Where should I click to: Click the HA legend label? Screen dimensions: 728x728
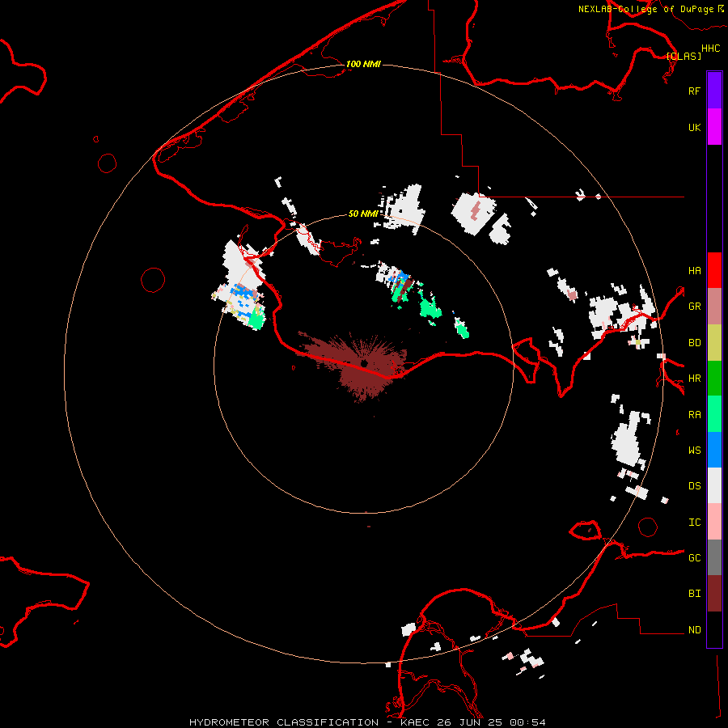(x=694, y=271)
